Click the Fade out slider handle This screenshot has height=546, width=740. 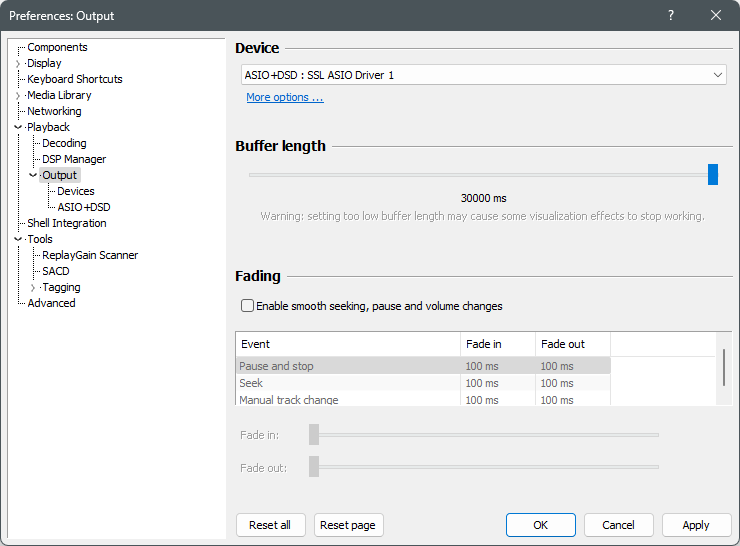314,467
